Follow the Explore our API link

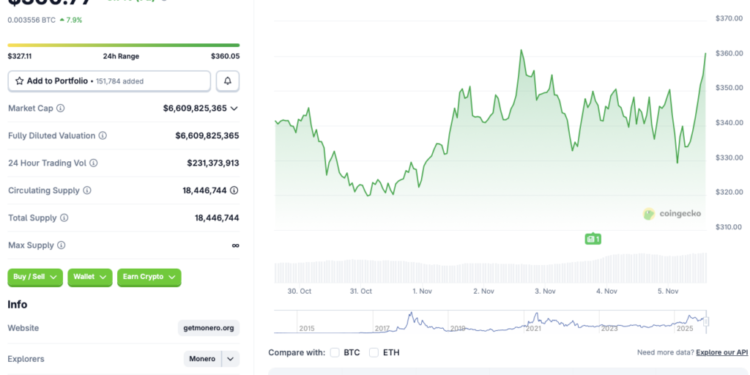click(722, 353)
